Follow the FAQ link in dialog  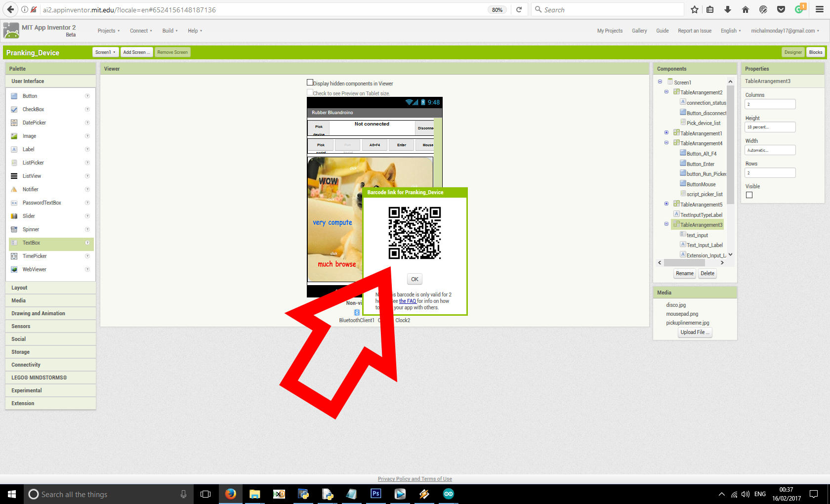click(x=408, y=301)
